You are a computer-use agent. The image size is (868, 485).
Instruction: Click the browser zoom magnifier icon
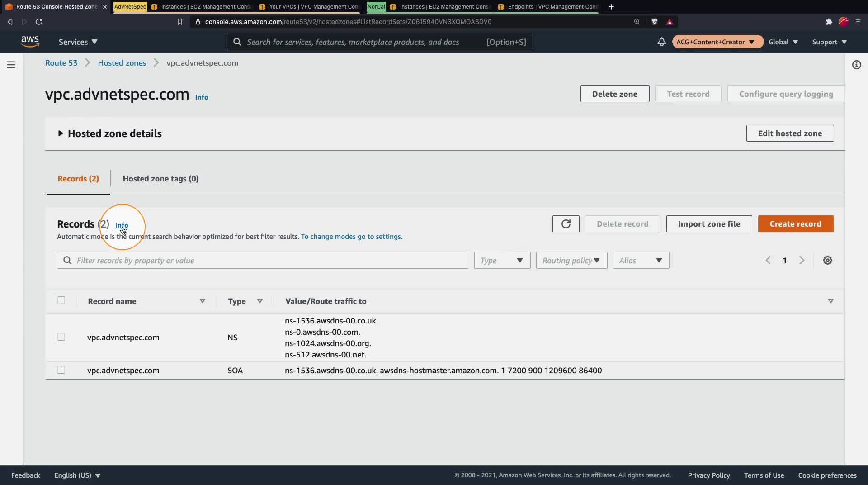pyautogui.click(x=637, y=22)
